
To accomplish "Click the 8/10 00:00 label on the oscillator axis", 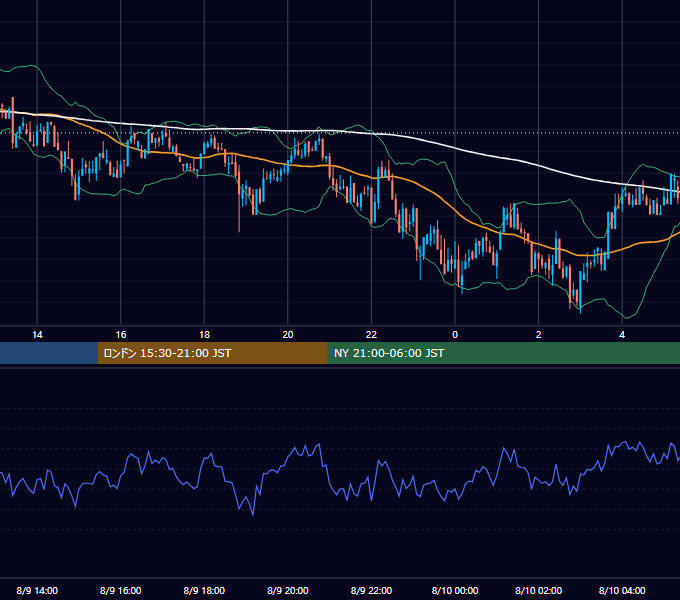I will coord(455,590).
